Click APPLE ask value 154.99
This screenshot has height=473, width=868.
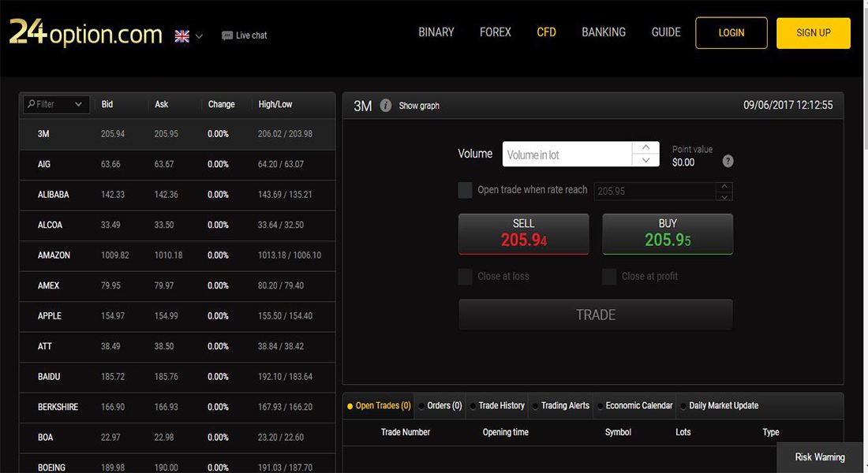click(x=166, y=316)
